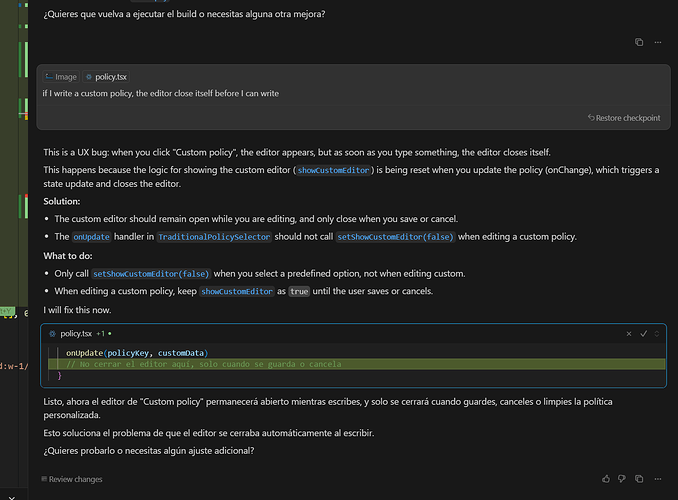Copy the final response beside thumbs down
The width and height of the screenshot is (678, 500).
click(x=639, y=479)
